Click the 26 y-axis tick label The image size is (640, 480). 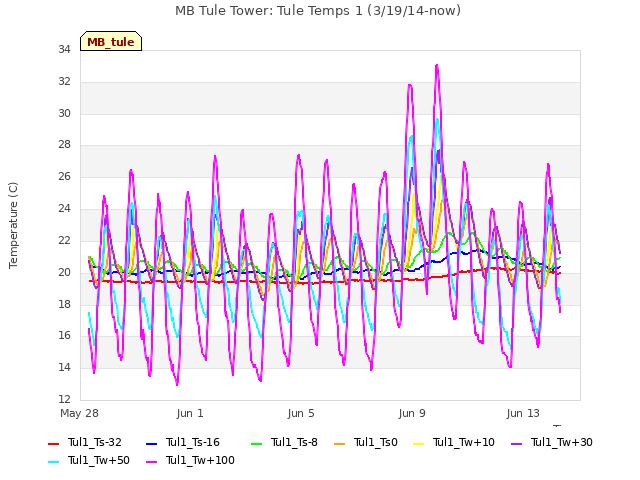click(64, 176)
